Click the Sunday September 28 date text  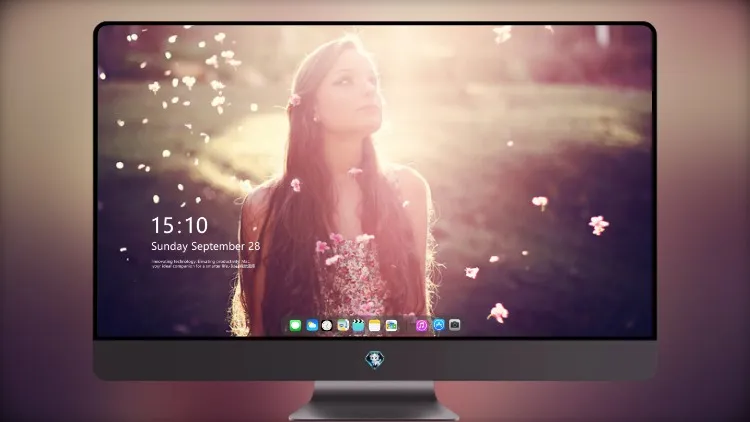[x=206, y=246]
